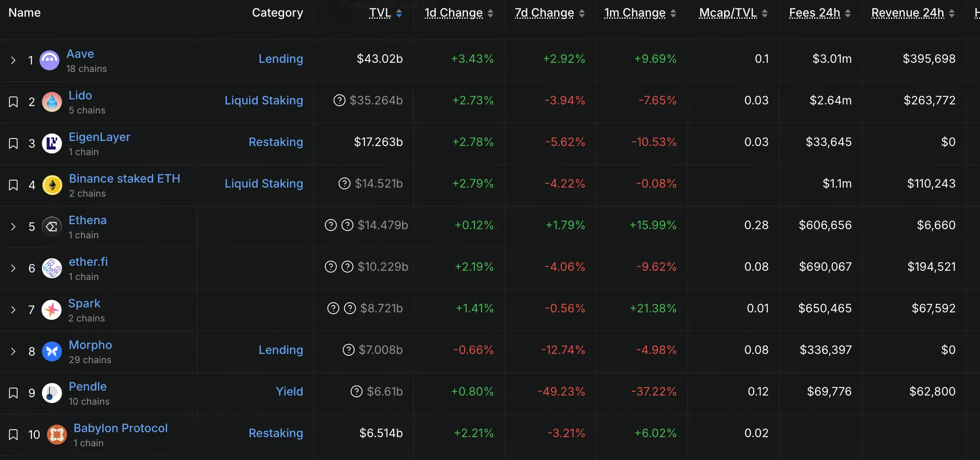Expand the Morpho row
Screen dimensions: 980x460
13,351
